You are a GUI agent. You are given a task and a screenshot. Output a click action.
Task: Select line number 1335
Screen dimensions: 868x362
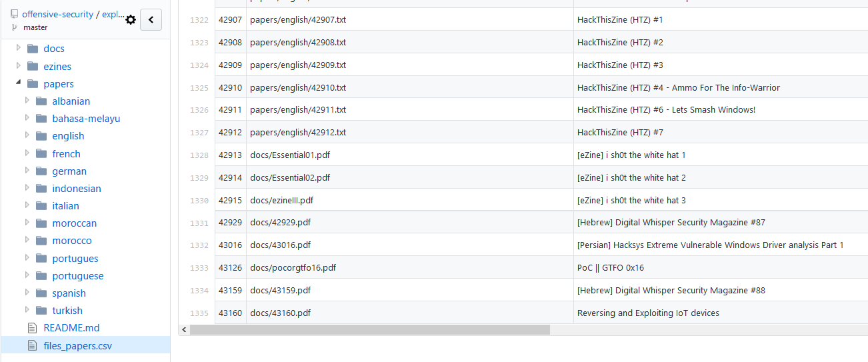click(x=199, y=313)
